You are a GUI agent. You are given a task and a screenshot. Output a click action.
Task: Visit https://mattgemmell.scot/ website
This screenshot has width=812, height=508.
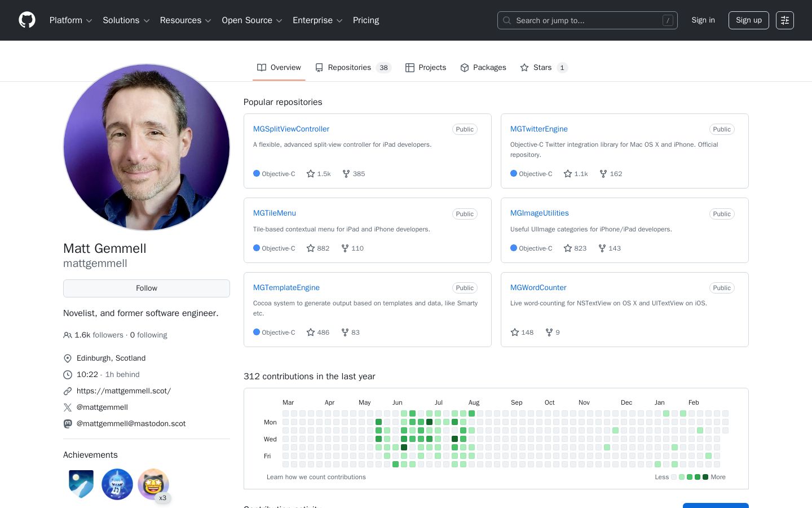pos(123,391)
